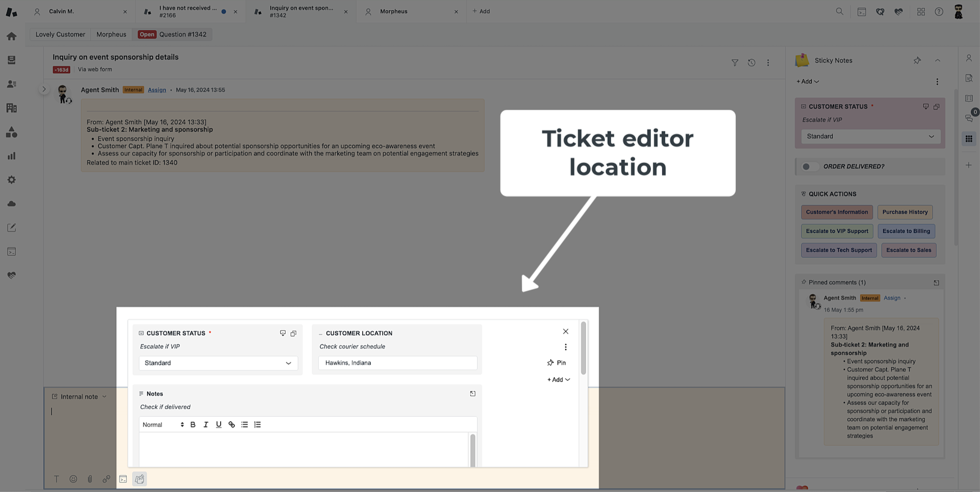Click Escalate to Billing button
The width and height of the screenshot is (980, 492).
click(x=906, y=231)
